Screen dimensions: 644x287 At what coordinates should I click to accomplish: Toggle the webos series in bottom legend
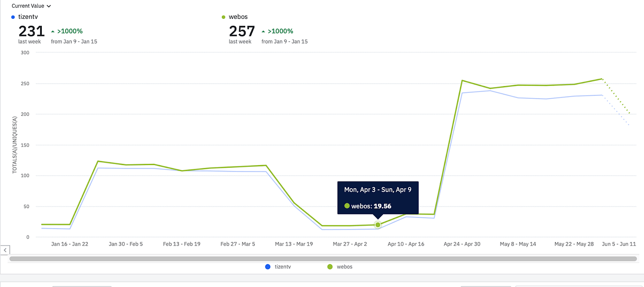click(x=340, y=266)
